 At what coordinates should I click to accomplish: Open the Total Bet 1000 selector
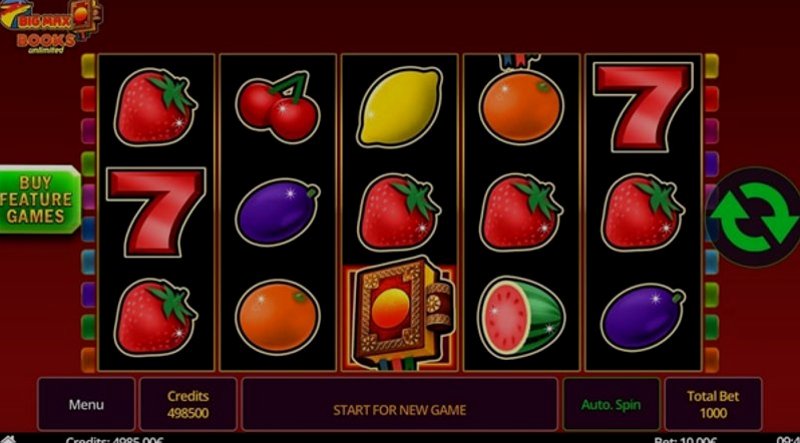713,405
